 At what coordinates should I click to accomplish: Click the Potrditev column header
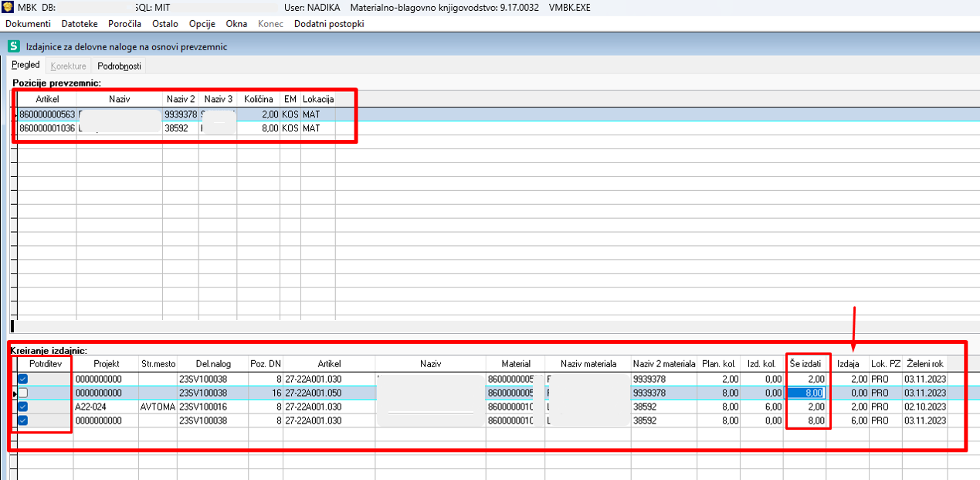tap(45, 363)
